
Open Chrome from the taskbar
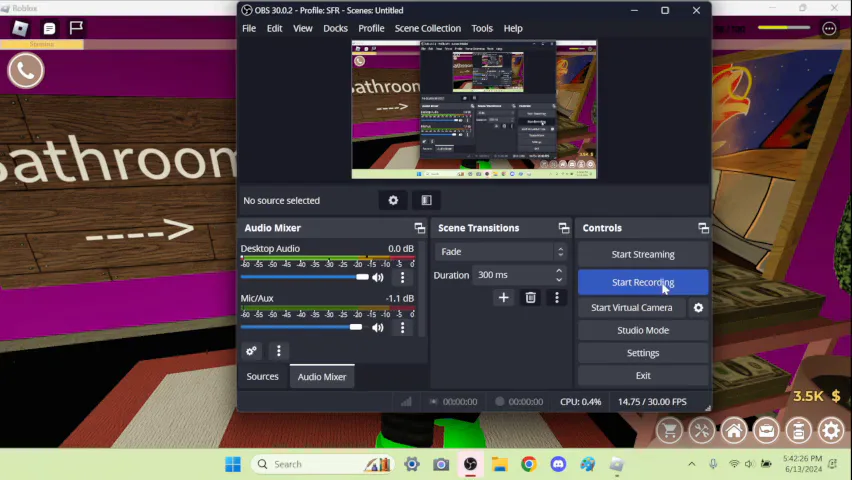tap(529, 464)
